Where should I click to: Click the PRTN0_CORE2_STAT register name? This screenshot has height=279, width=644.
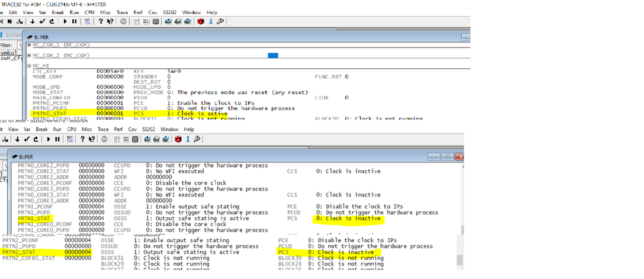[44, 171]
